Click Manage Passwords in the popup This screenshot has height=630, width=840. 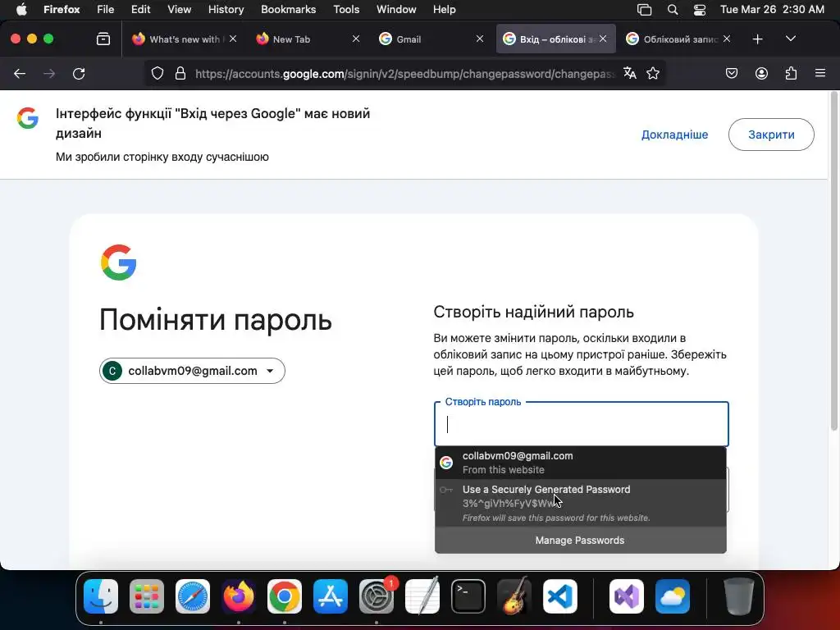[581, 540]
